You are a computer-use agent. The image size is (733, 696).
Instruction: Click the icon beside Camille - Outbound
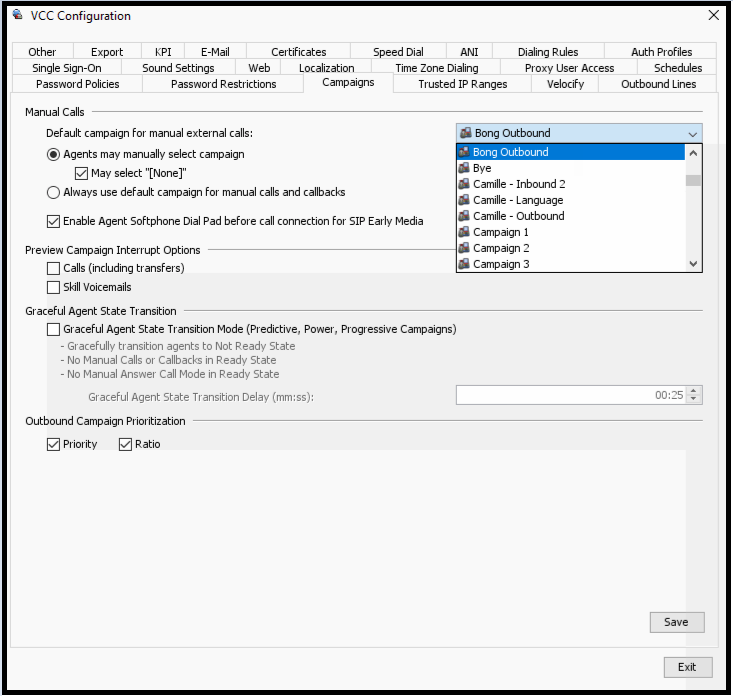[x=464, y=216]
